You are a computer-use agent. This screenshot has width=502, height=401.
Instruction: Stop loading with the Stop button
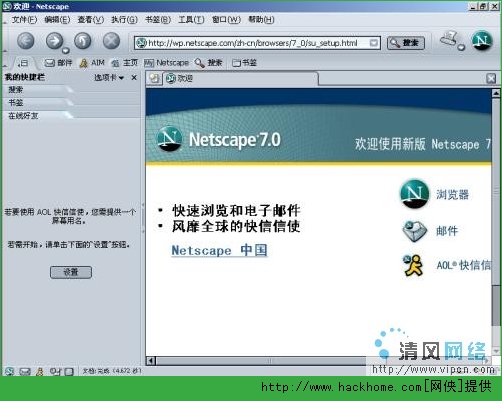click(111, 41)
